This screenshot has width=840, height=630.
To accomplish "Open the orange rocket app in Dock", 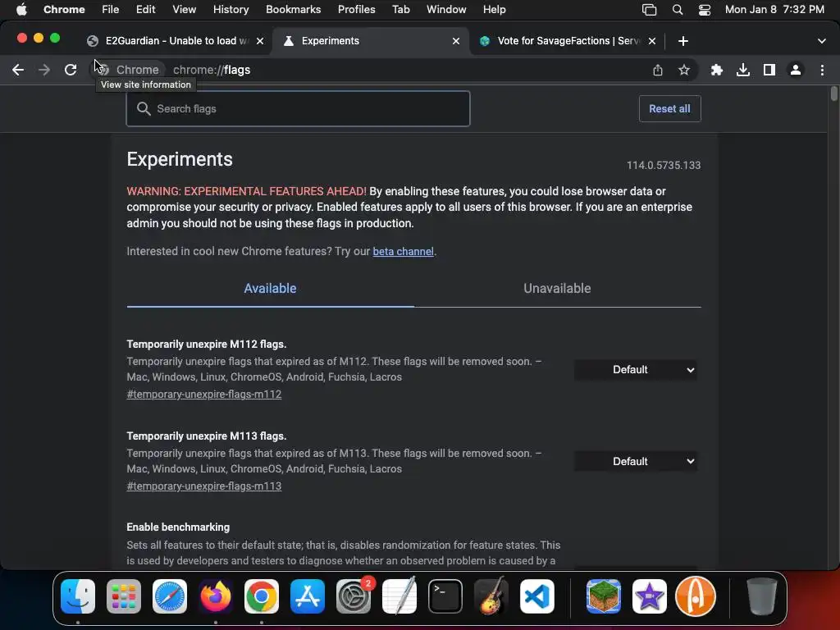I will pyautogui.click(x=696, y=596).
